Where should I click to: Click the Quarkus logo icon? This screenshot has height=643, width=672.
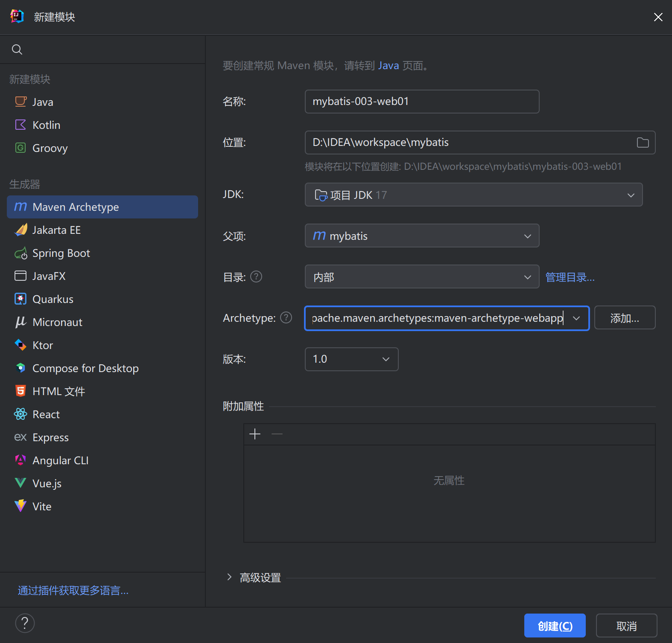(20, 299)
